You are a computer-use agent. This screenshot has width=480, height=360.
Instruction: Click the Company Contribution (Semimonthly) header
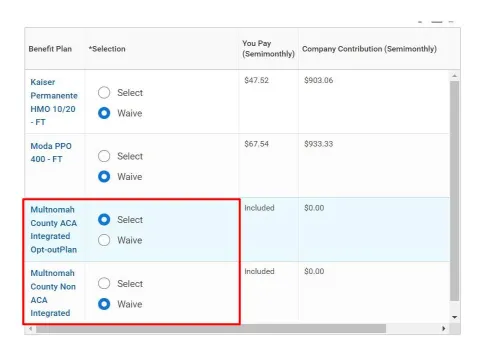pyautogui.click(x=369, y=49)
